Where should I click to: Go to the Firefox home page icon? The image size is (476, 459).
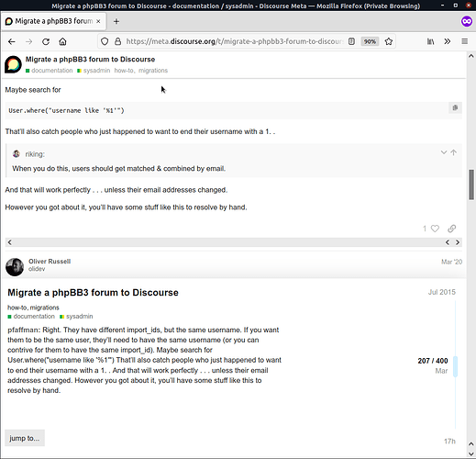(62, 41)
